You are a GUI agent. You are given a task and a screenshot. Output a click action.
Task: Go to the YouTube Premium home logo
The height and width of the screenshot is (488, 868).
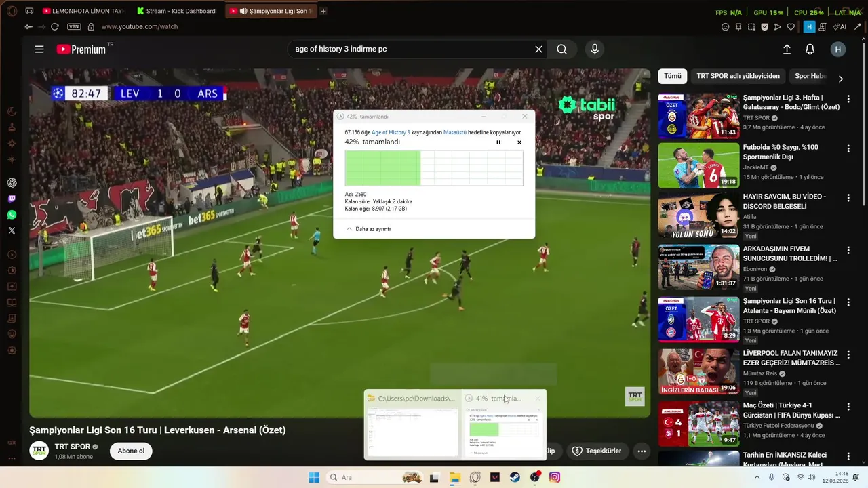(81, 49)
